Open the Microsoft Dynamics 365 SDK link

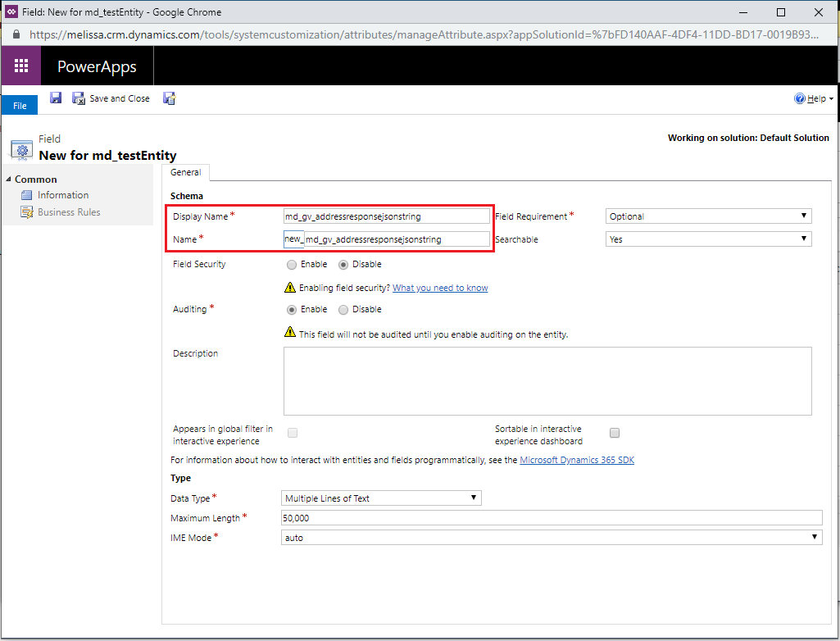pyautogui.click(x=577, y=460)
